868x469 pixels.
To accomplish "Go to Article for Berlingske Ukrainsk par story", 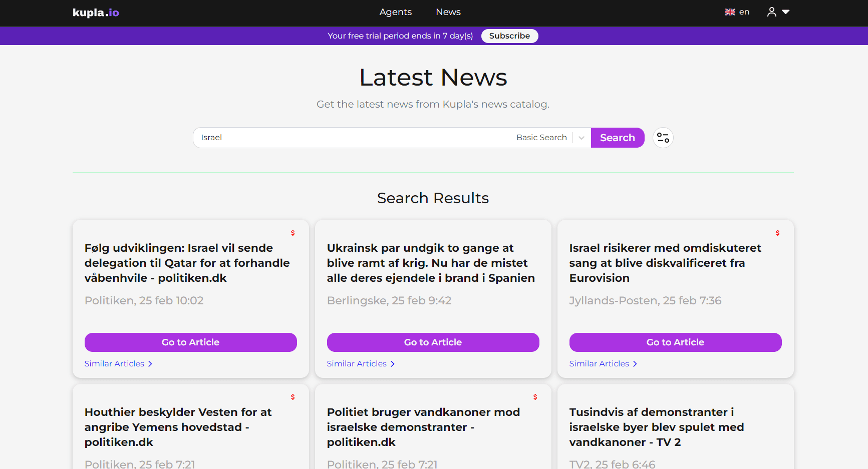I will [433, 342].
